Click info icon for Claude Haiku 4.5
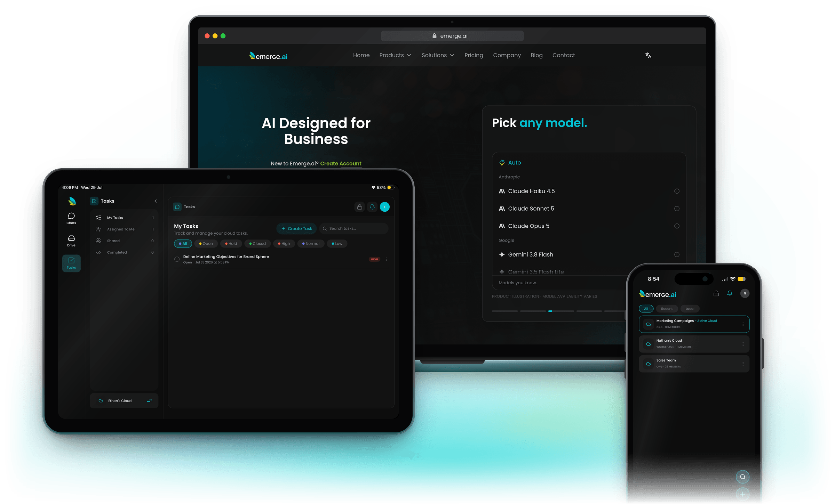The image size is (835, 504). point(677,191)
